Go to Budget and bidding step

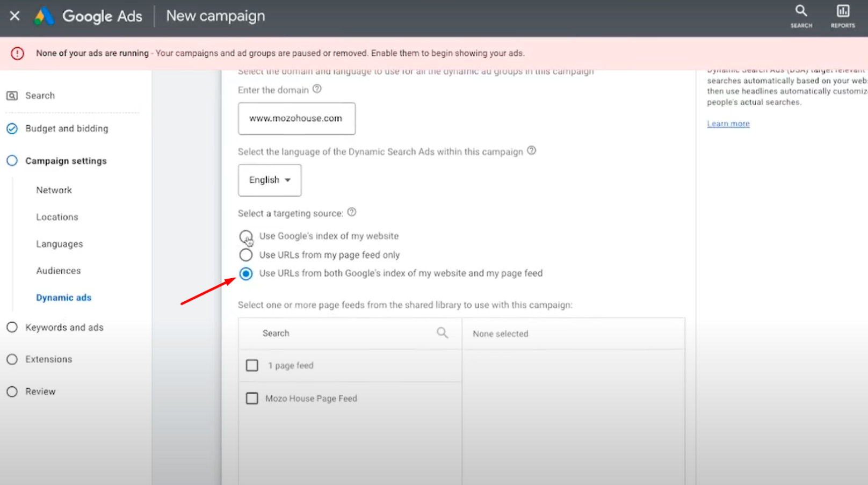click(67, 128)
